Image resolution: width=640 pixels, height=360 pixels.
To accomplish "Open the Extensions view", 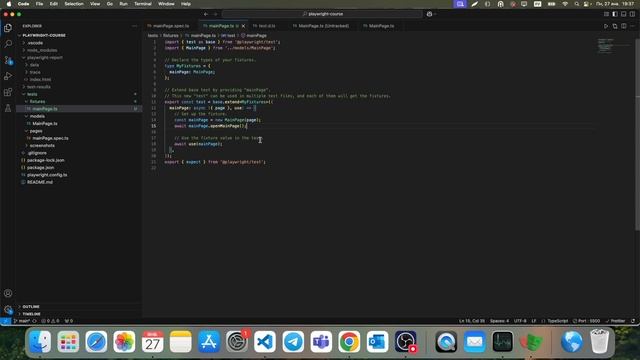I will click(x=8, y=92).
